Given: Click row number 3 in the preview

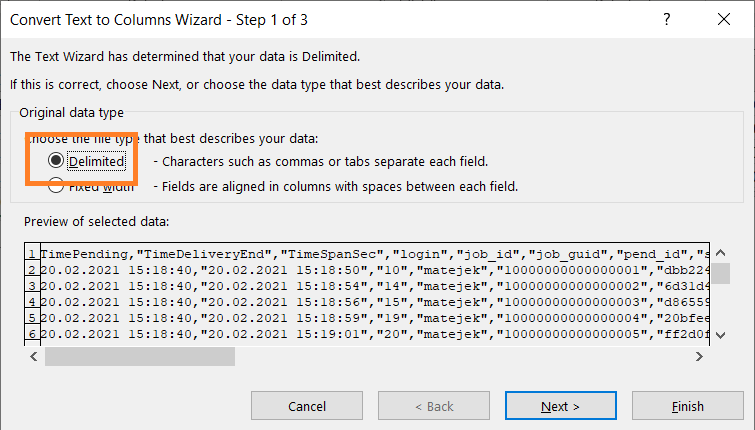Looking at the screenshot, I should click(33, 287).
